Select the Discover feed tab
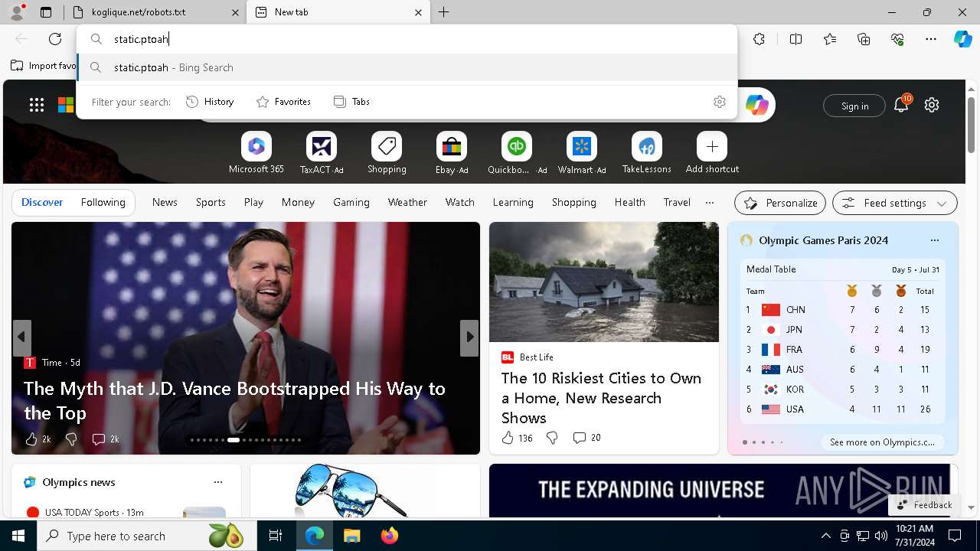The image size is (980, 551). click(42, 202)
